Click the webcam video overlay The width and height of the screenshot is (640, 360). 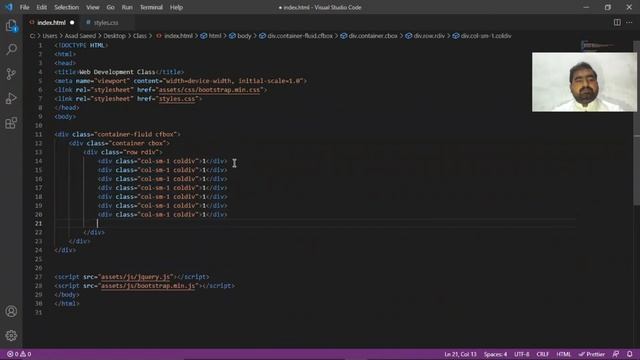tap(584, 82)
